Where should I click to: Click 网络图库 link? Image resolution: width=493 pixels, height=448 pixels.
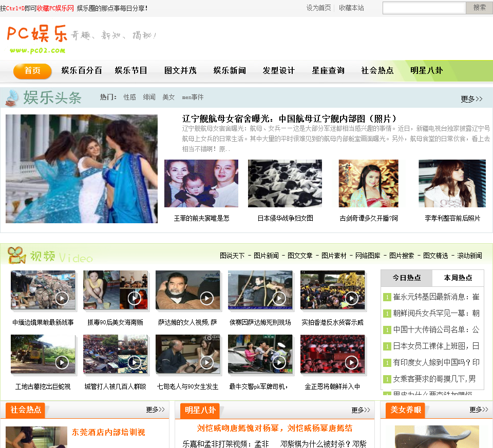(368, 256)
